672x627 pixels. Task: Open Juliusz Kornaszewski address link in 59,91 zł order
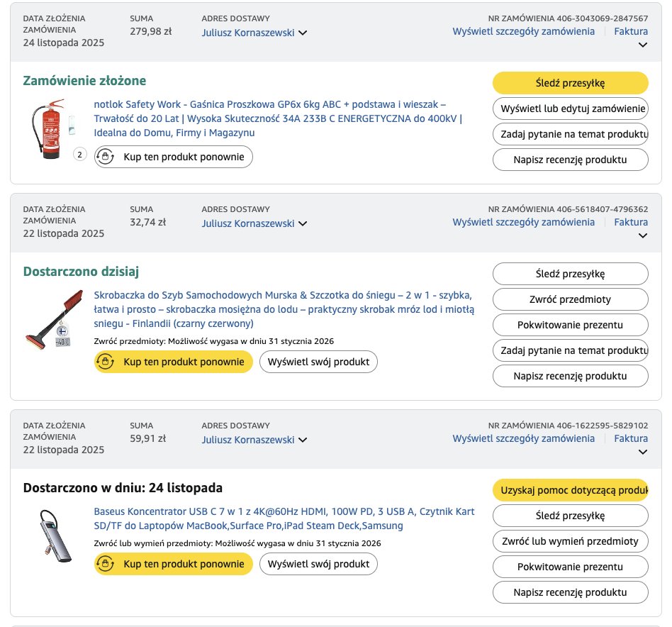(x=247, y=440)
